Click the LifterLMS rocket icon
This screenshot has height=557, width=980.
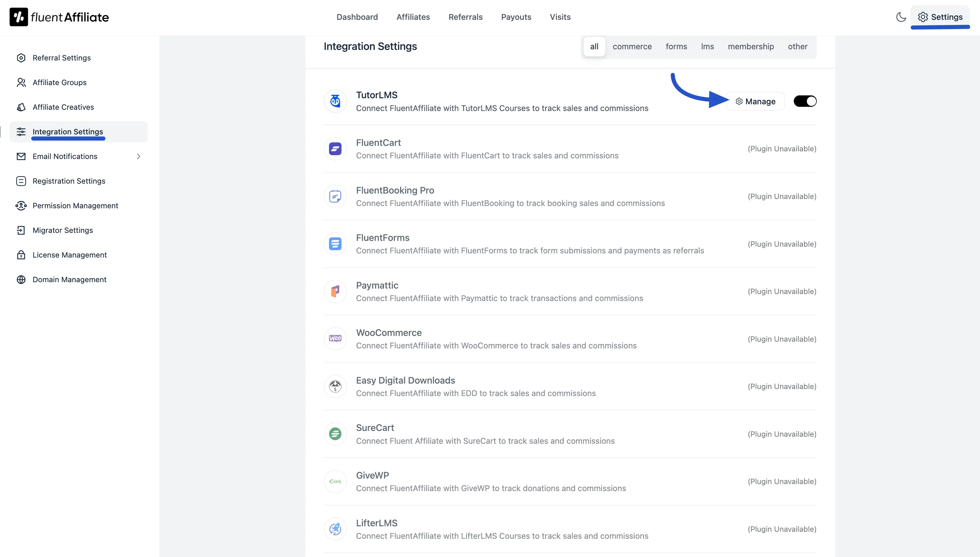pyautogui.click(x=335, y=529)
